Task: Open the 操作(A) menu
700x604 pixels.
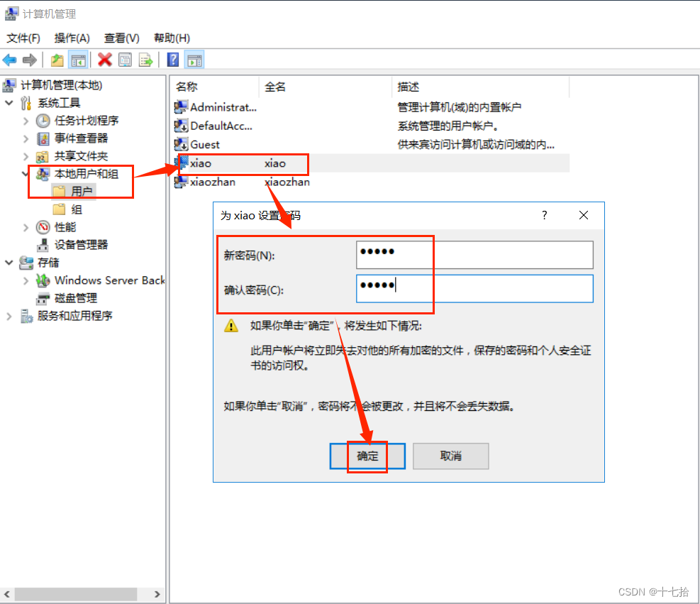Action: (x=71, y=38)
